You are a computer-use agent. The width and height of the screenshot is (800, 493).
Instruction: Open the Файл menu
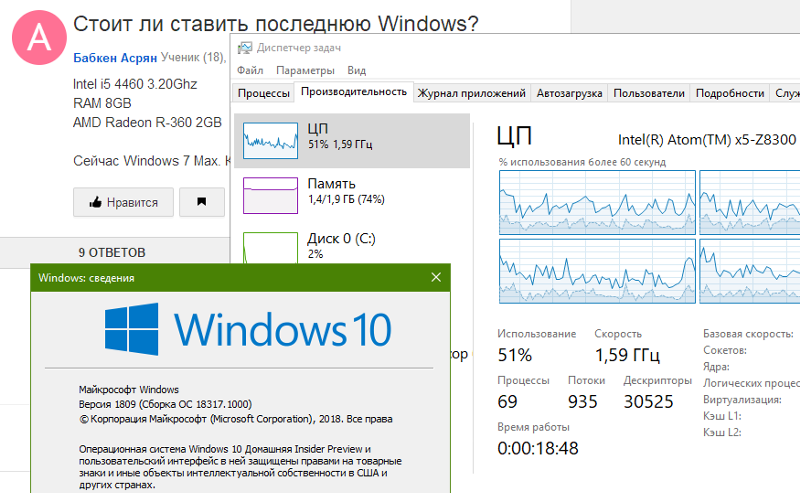[250, 71]
